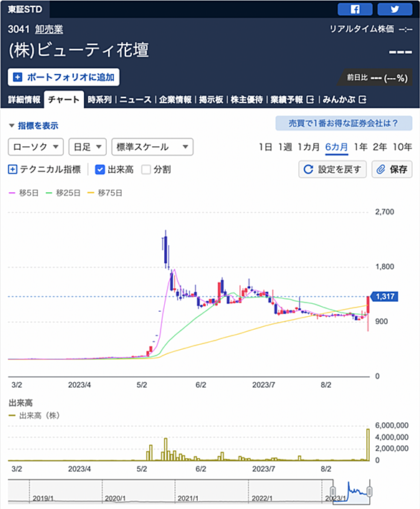The height and width of the screenshot is (509, 420).
Task: Enable the 分割 split checkbox
Action: click(x=146, y=169)
